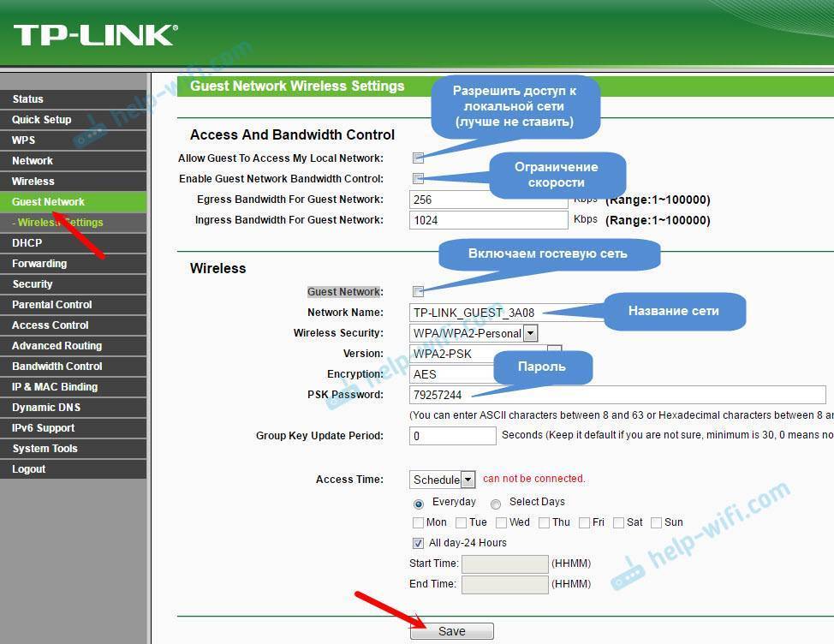Click the Ingress Bandwidth field
Image resolution: width=834 pixels, height=644 pixels.
(x=488, y=220)
